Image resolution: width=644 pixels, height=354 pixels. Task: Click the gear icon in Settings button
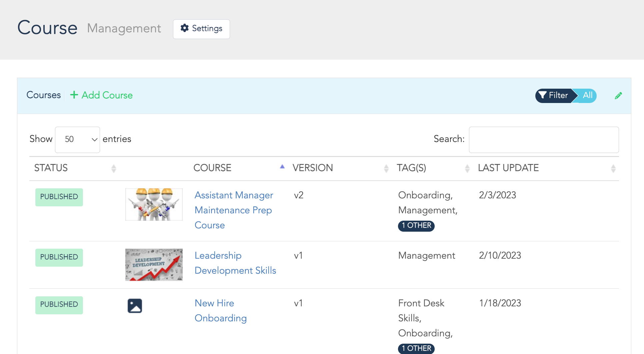coord(185,28)
